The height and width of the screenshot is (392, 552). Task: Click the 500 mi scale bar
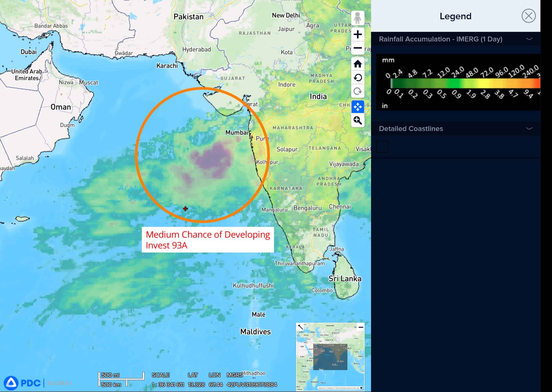pyautogui.click(x=121, y=375)
